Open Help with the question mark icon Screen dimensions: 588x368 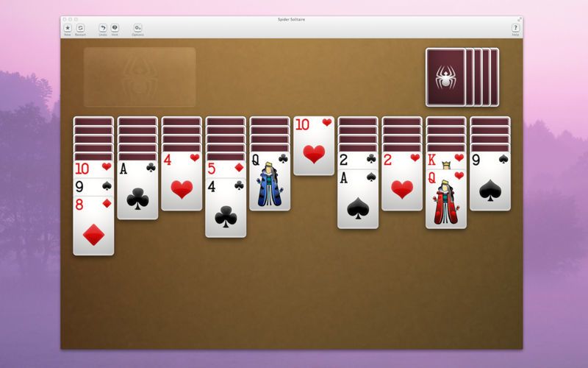click(x=515, y=28)
